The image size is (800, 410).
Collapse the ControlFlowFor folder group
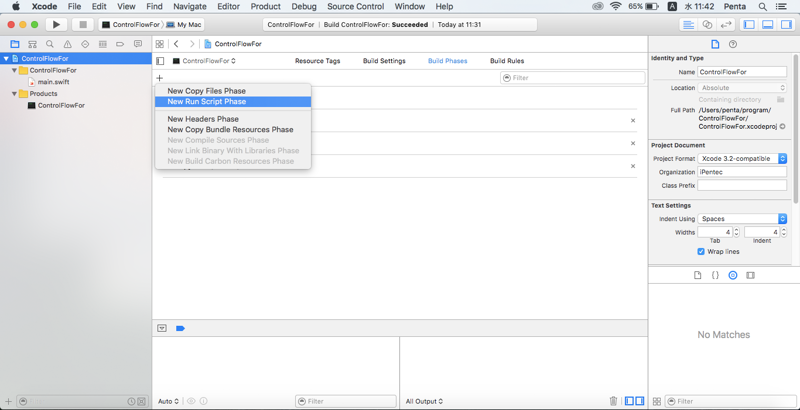14,70
